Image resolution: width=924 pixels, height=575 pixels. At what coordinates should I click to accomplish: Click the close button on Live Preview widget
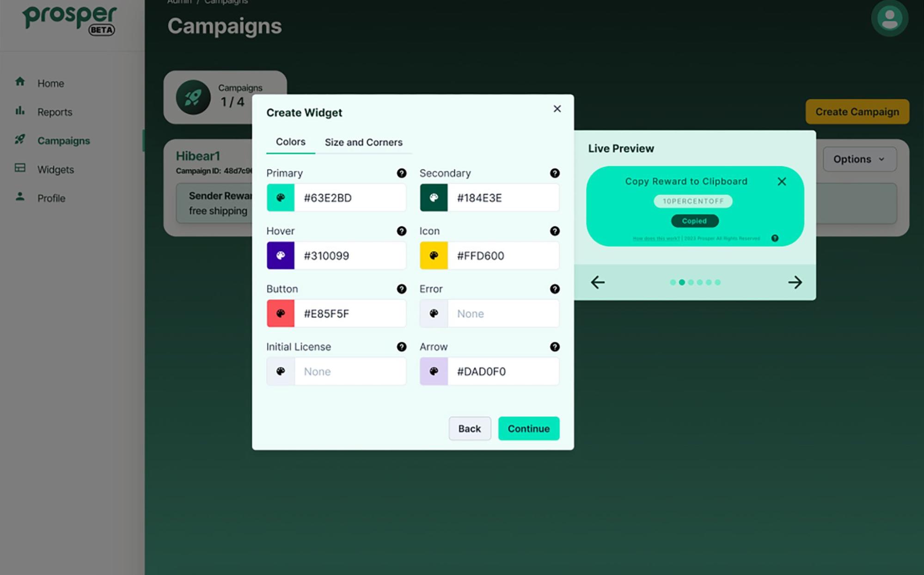pos(782,181)
